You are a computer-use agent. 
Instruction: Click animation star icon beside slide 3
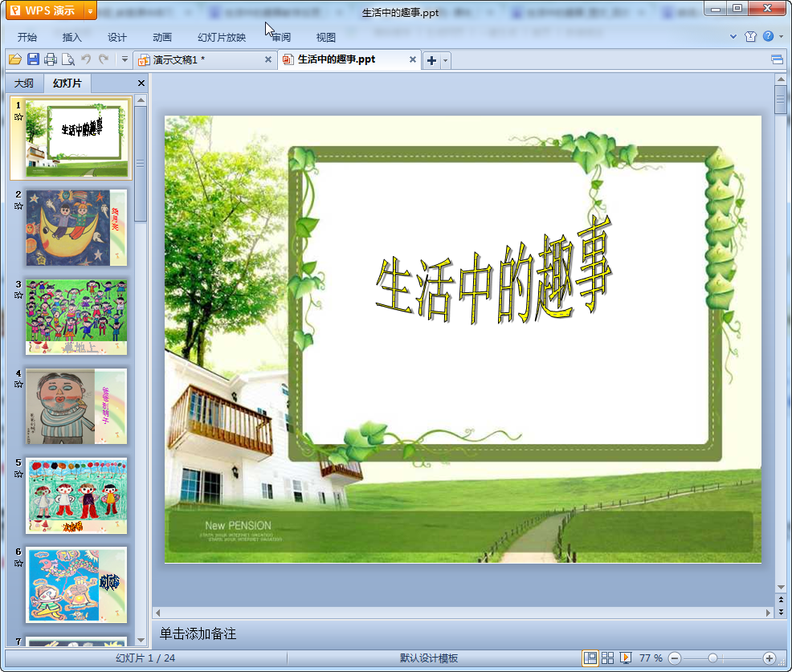(18, 295)
